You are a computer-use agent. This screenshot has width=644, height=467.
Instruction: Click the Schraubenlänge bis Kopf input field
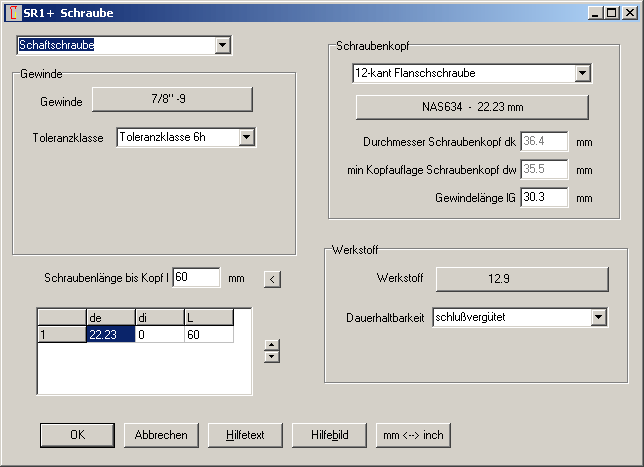196,277
